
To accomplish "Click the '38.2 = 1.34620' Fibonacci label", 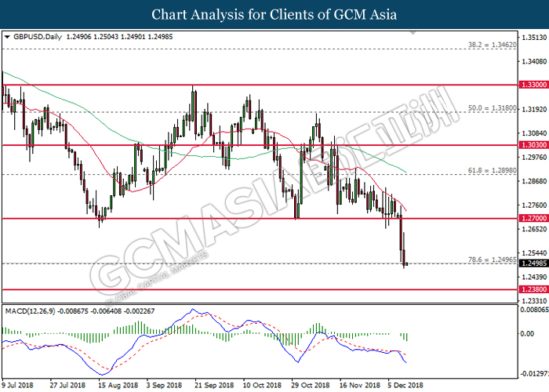I will [493, 45].
